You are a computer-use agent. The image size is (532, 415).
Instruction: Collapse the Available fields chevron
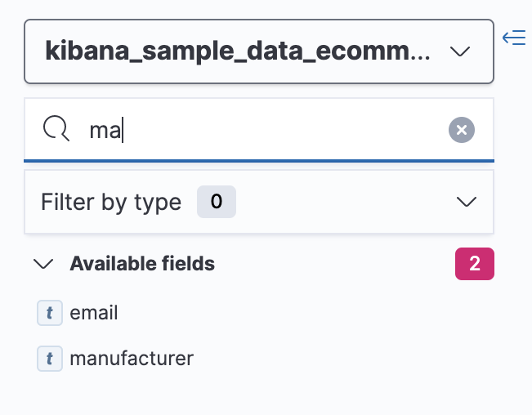point(43,264)
